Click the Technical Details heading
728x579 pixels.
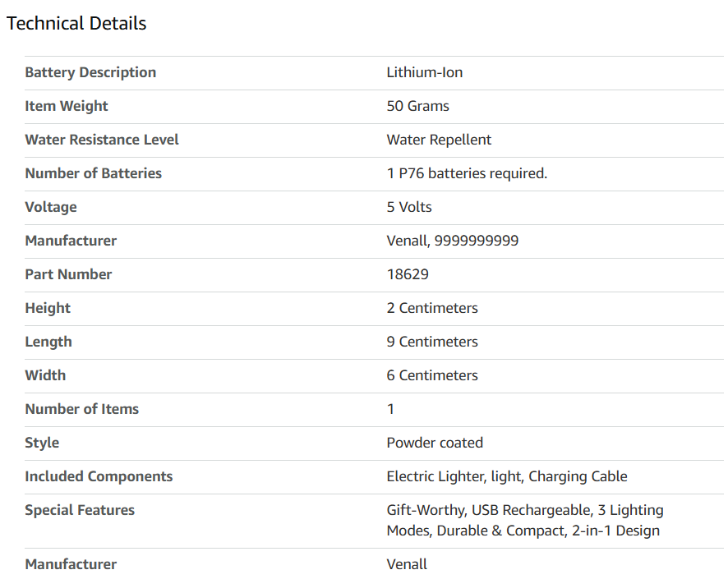(76, 23)
